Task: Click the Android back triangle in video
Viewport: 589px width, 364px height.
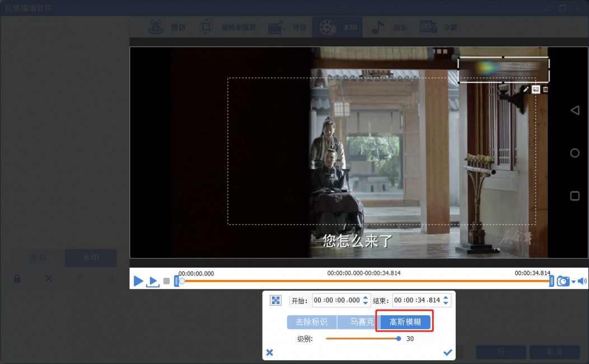Action: (x=575, y=110)
